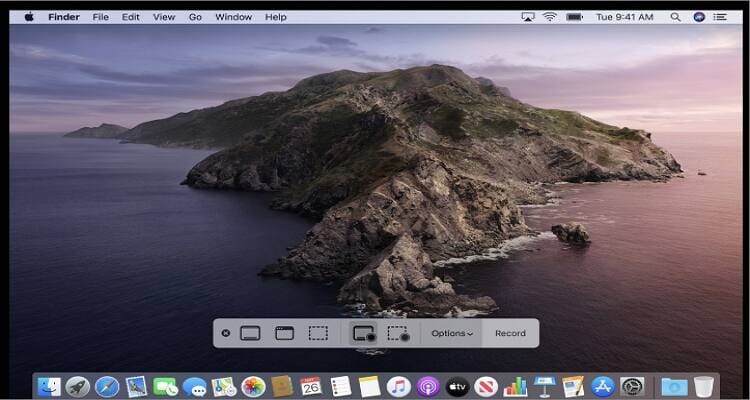Open the Help menu

(x=276, y=17)
